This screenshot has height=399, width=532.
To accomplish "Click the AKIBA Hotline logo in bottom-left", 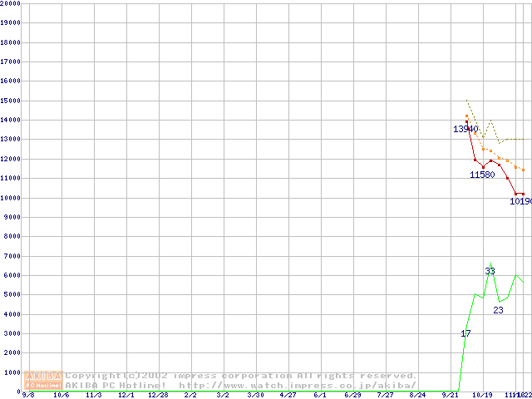I will pyautogui.click(x=44, y=381).
